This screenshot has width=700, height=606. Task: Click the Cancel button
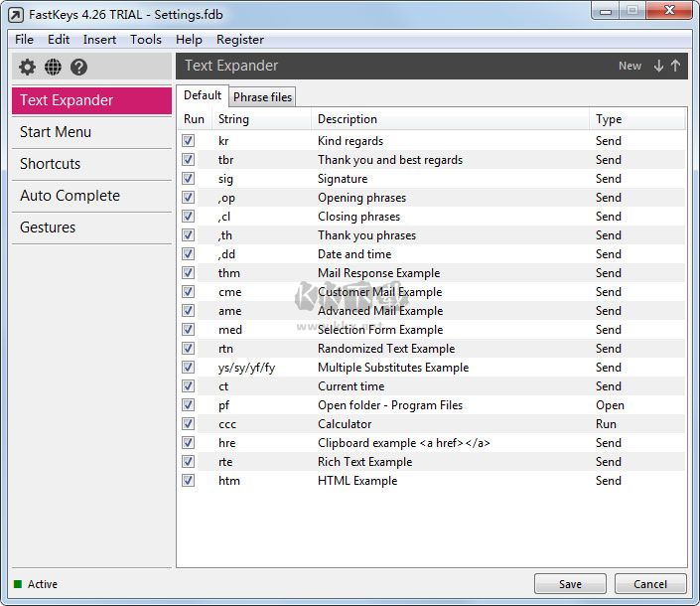click(x=650, y=584)
